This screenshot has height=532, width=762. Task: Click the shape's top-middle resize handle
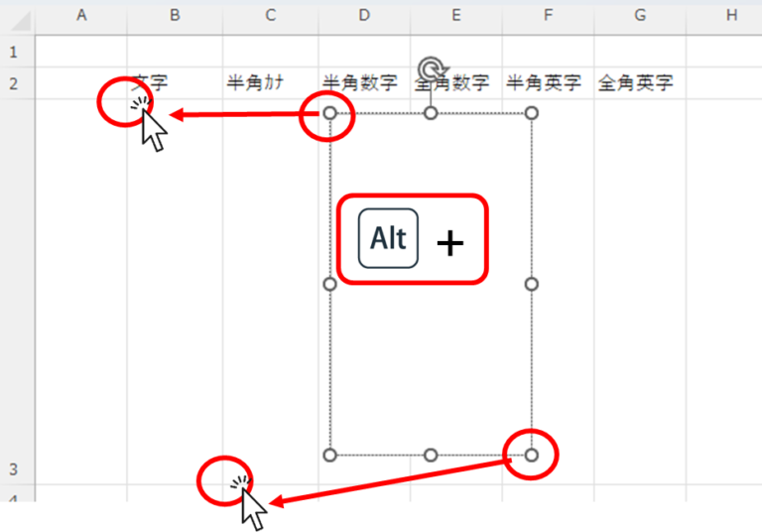[x=431, y=113]
